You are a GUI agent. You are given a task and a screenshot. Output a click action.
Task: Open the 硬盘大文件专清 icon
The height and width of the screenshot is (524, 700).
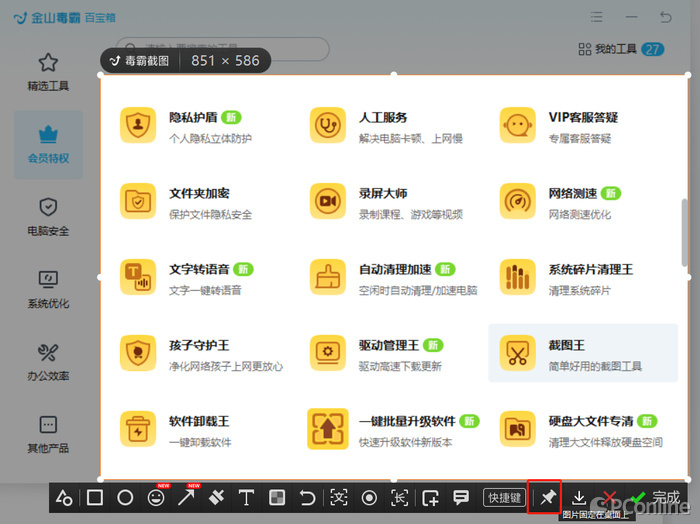[517, 428]
